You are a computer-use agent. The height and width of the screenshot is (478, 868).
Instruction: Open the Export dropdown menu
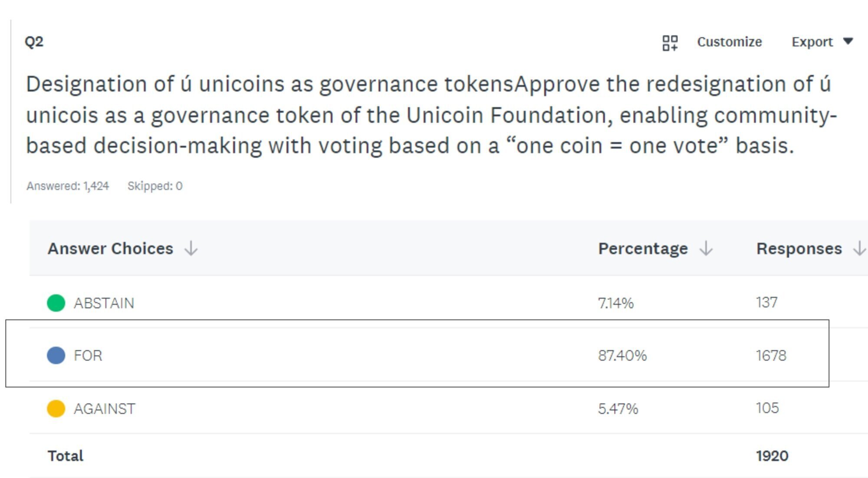click(812, 42)
